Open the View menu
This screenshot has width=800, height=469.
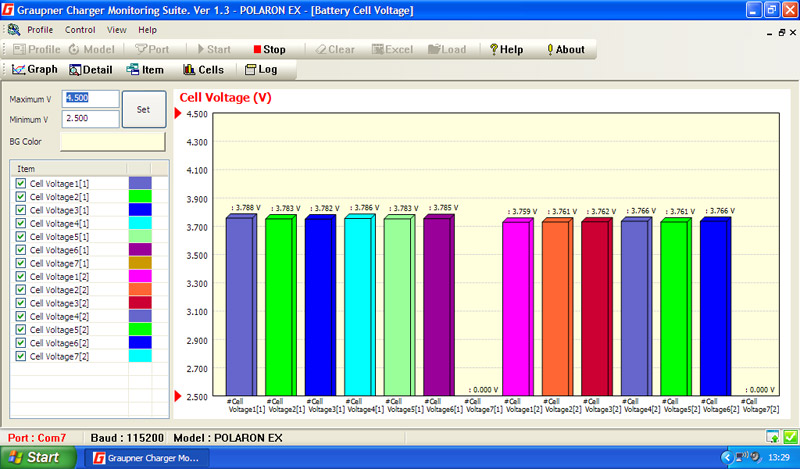116,30
